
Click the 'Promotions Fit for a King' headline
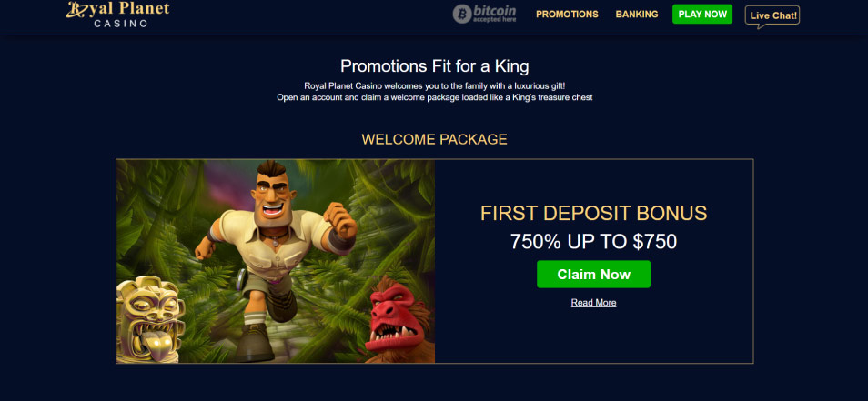pyautogui.click(x=435, y=66)
